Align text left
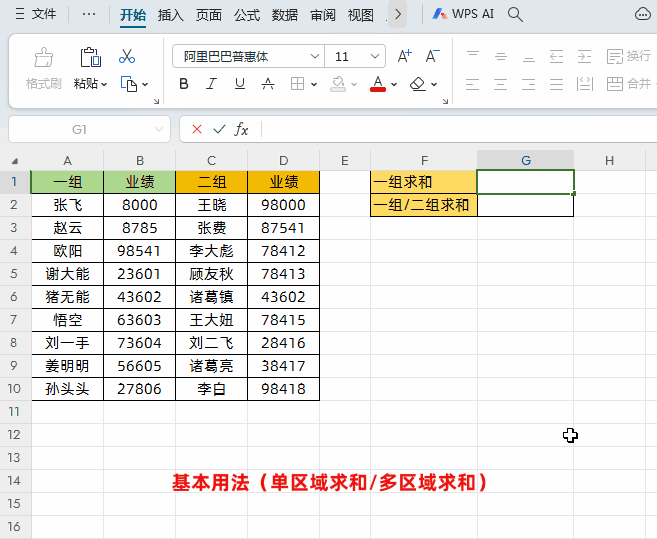657x539 pixels. pyautogui.click(x=472, y=84)
